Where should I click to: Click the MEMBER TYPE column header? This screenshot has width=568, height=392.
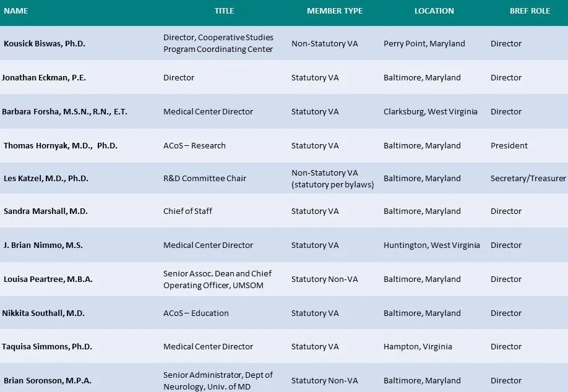click(x=335, y=11)
